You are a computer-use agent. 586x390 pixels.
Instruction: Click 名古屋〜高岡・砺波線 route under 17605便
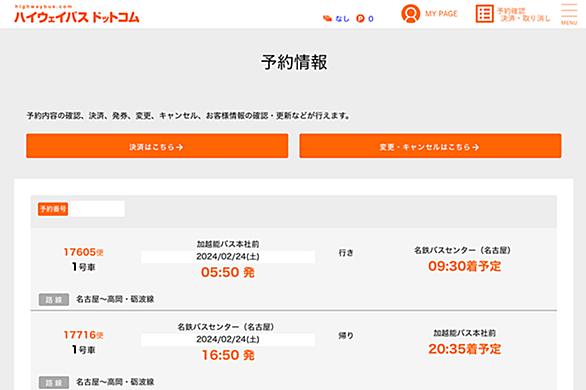[x=115, y=299]
